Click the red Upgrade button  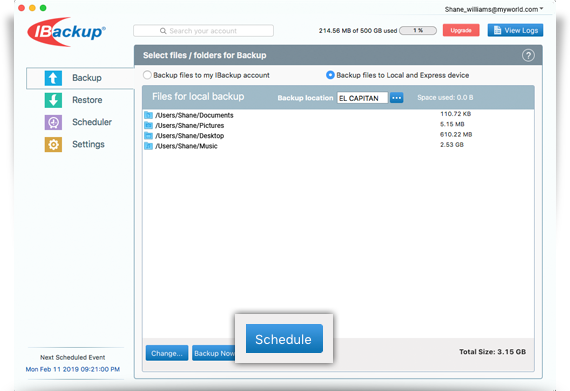point(461,30)
